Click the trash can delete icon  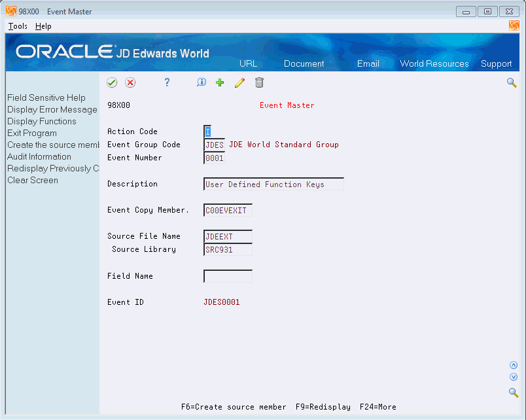[259, 82]
